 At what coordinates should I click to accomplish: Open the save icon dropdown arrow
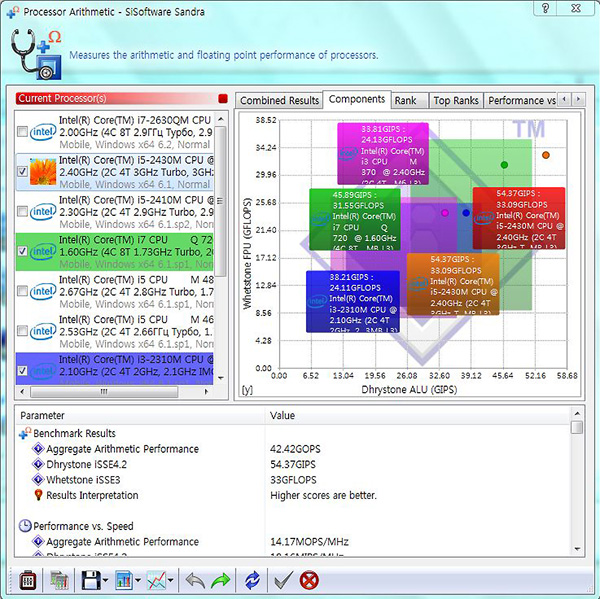click(105, 581)
